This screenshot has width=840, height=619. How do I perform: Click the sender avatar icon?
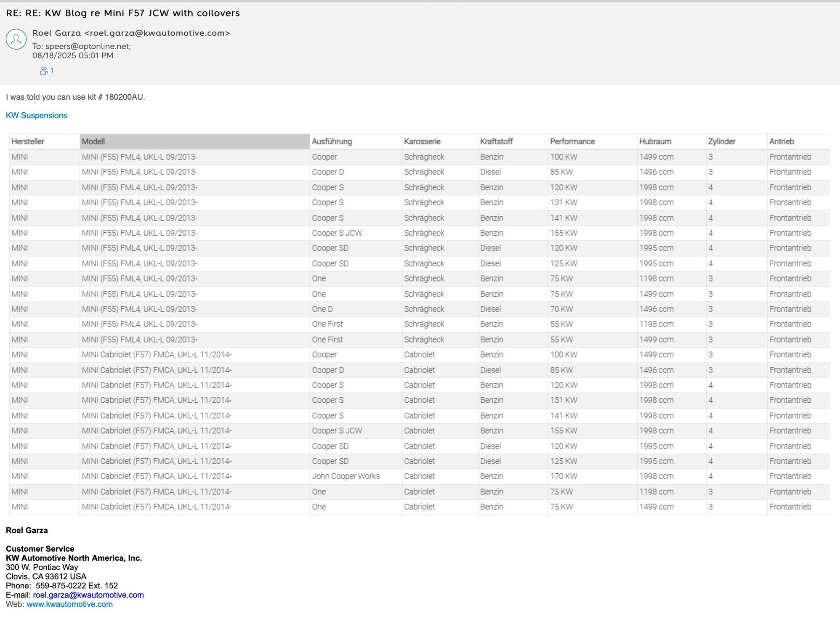coord(16,40)
